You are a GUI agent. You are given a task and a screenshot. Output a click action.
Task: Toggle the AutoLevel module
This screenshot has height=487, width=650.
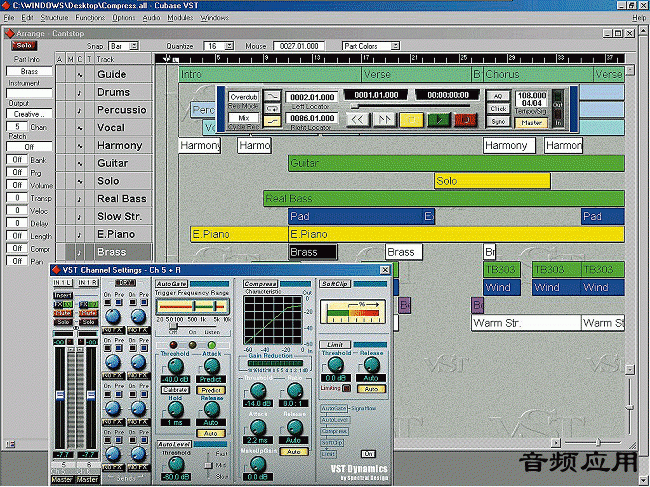point(174,444)
